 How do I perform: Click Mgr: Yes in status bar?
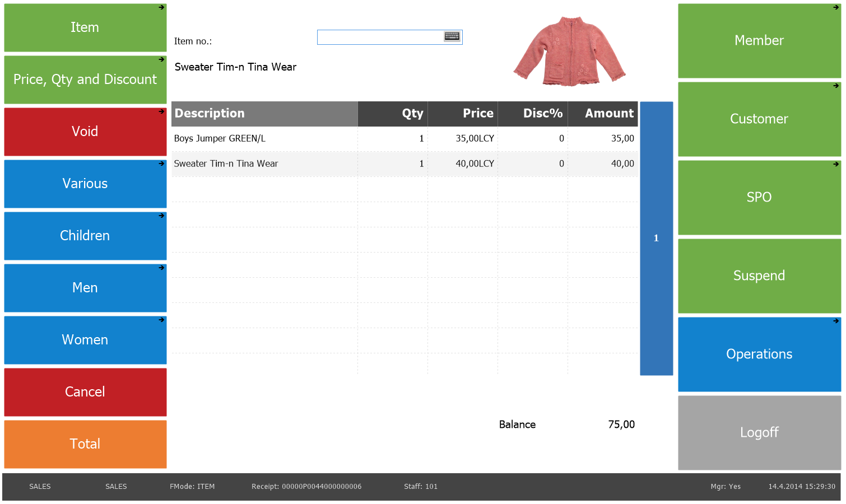[726, 487]
